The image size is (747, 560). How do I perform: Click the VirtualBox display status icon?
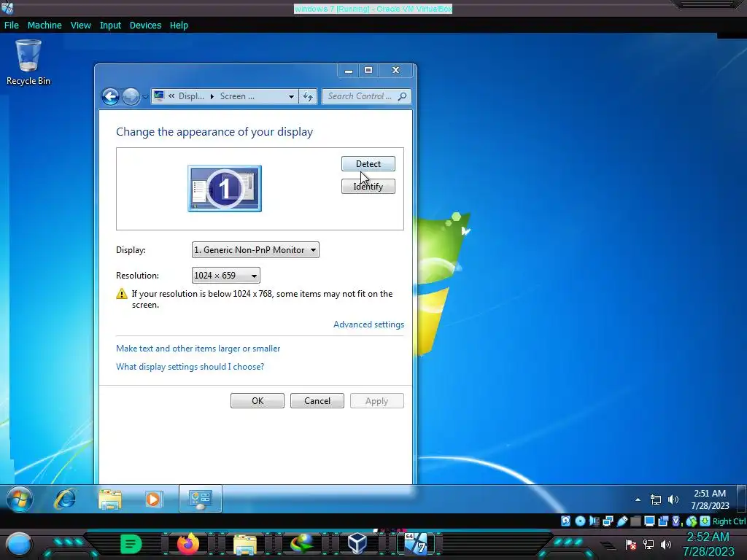[x=649, y=521]
